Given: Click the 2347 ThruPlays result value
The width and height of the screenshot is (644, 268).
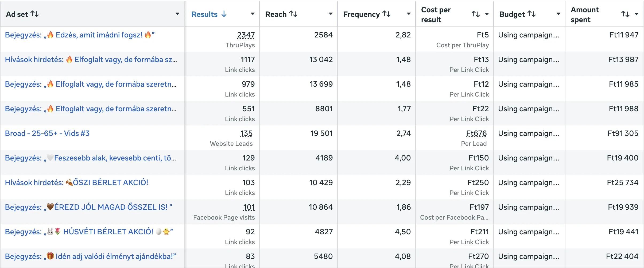Looking at the screenshot, I should pos(246,35).
